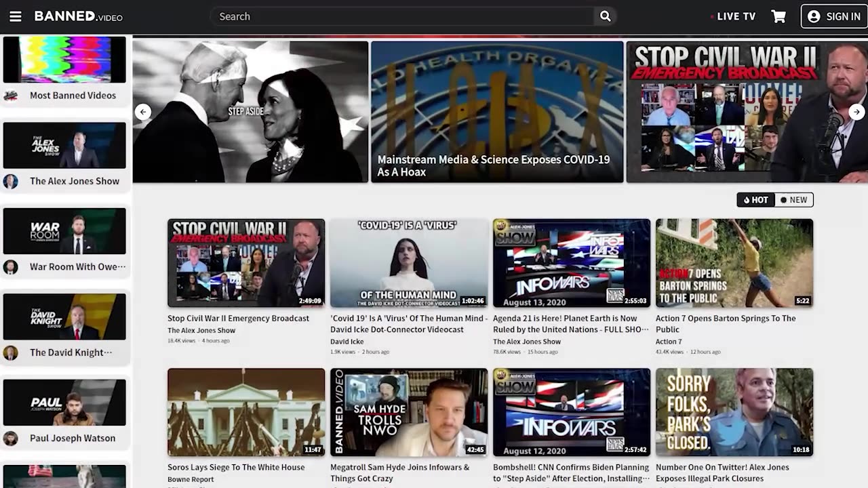
Task: Open 'Stop Civil War II Emergency Broadcast' title
Action: (x=238, y=319)
